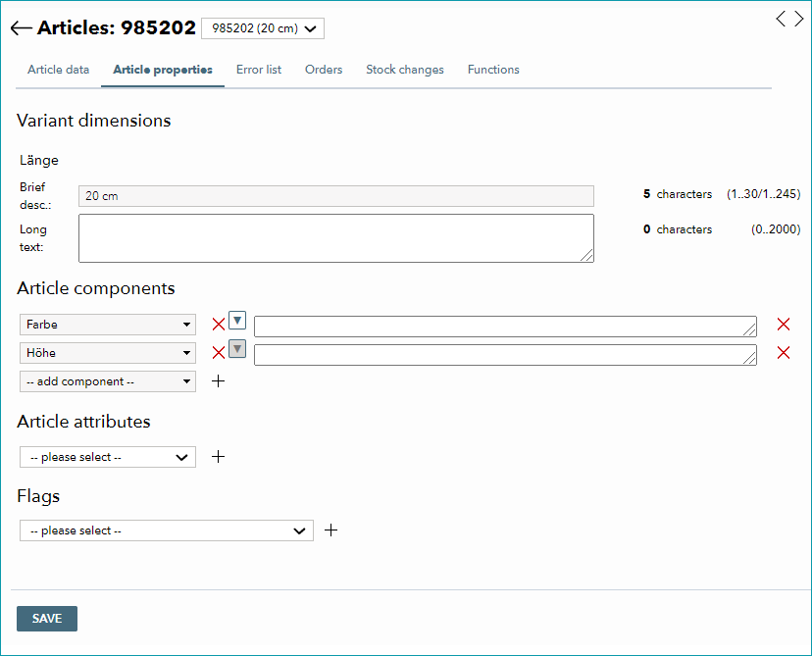The image size is (812, 656).
Task: Open the Orders tab
Action: point(324,70)
